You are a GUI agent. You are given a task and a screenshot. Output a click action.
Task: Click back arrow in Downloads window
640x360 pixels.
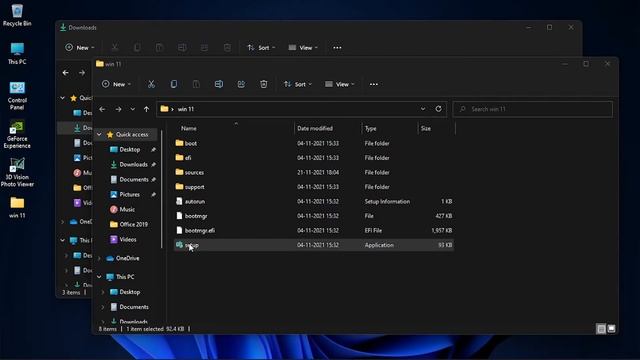[66, 73]
